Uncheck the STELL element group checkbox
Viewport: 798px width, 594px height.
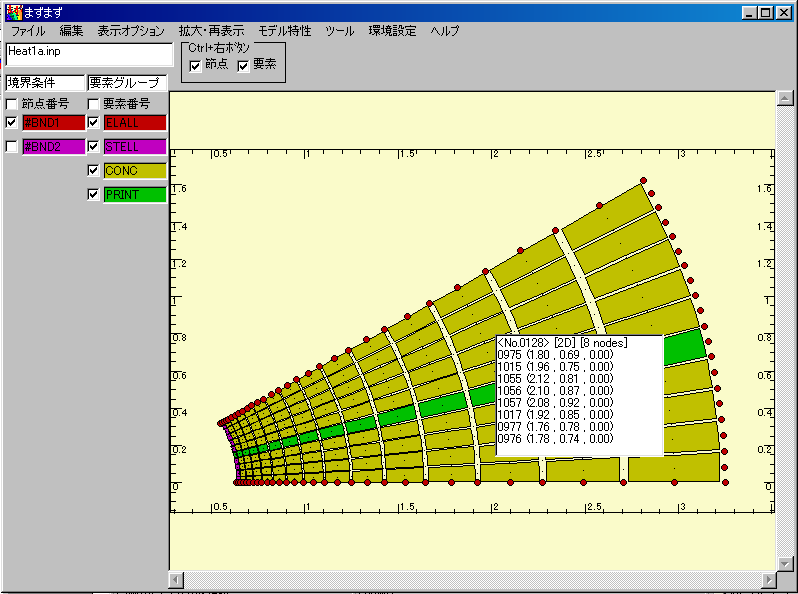[x=93, y=147]
